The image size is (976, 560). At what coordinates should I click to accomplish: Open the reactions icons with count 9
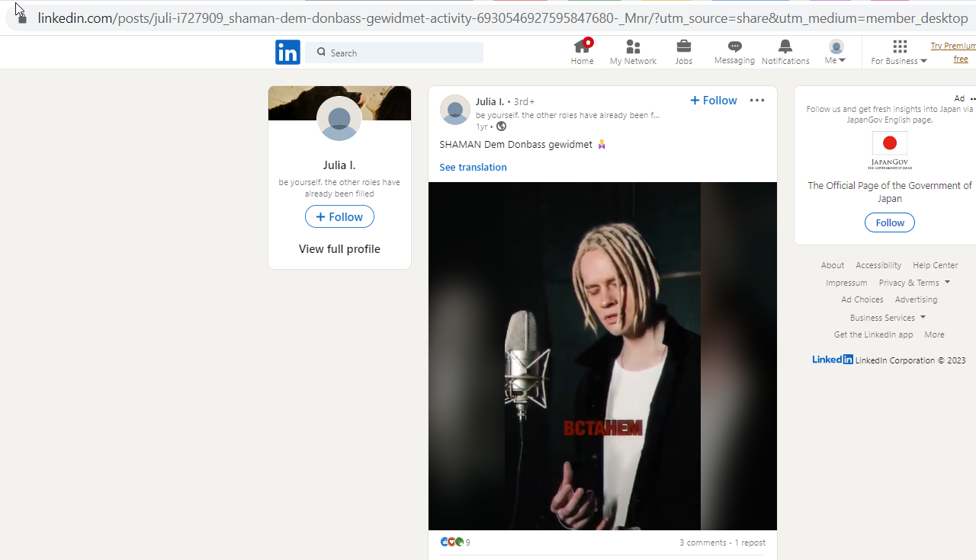[x=455, y=542]
